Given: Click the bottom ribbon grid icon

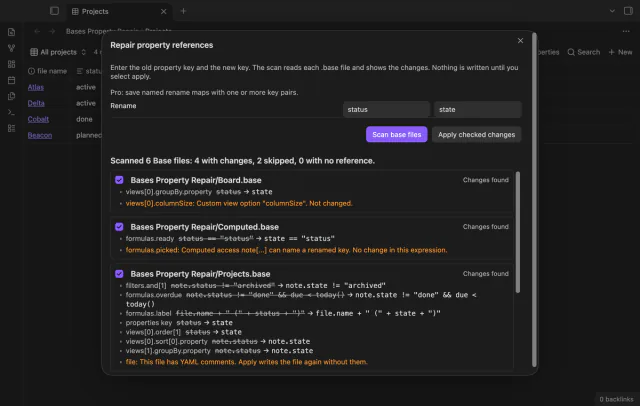Looking at the screenshot, I should 11,129.
